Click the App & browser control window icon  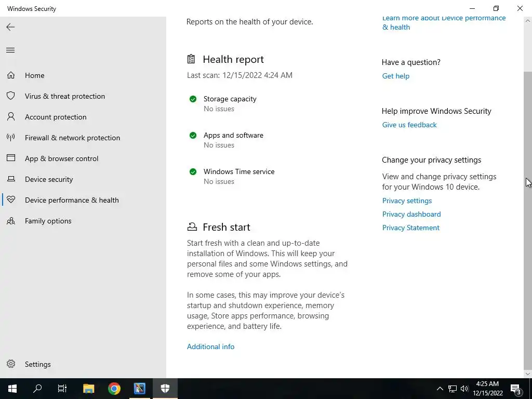click(11, 158)
